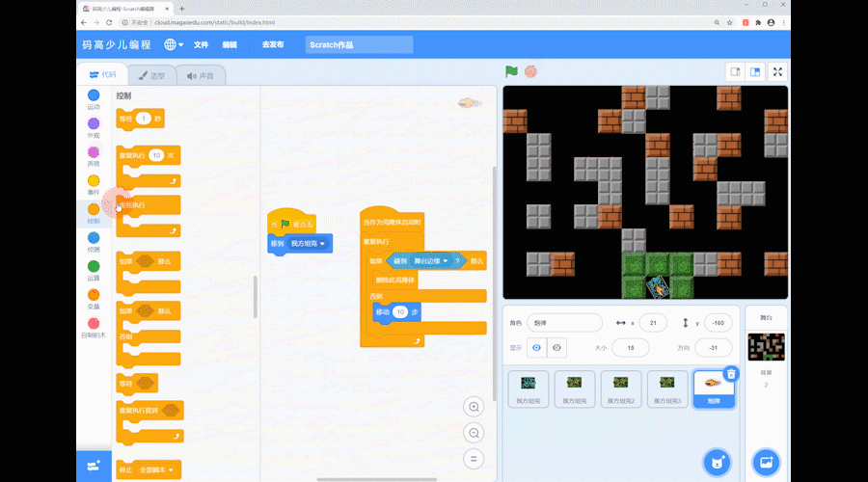Edit the sprite y position value
868x482 pixels.
coord(718,323)
